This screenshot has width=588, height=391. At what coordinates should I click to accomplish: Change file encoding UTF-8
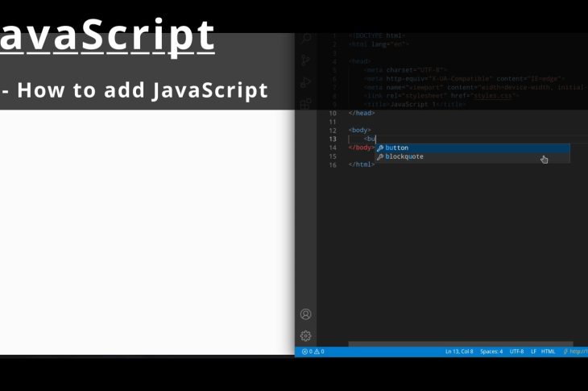click(516, 351)
